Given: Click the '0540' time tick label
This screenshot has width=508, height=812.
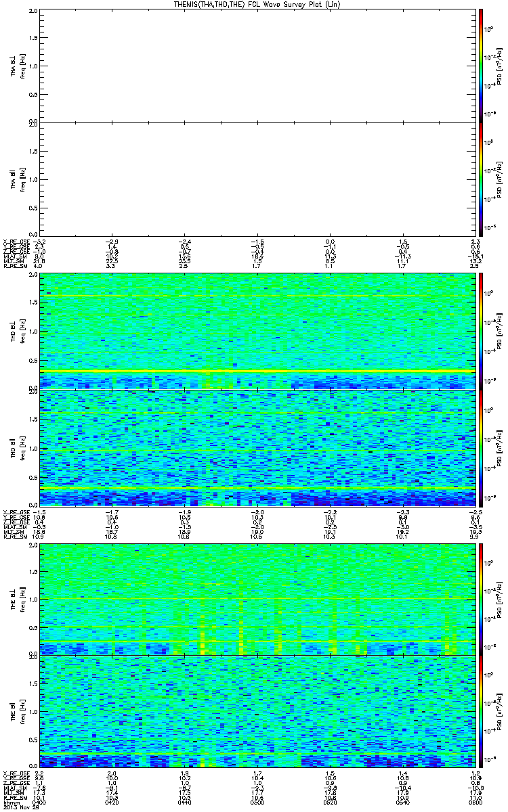Looking at the screenshot, I should point(404,802).
